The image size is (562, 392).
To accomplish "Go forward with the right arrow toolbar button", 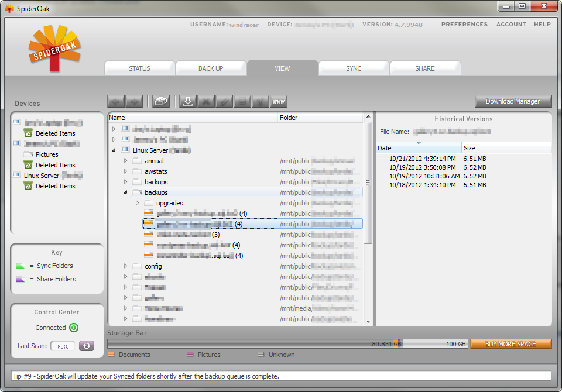I will tap(134, 101).
